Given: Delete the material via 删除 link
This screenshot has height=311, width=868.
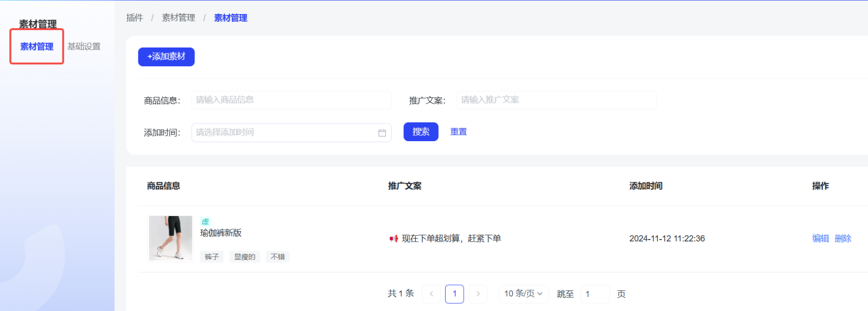Looking at the screenshot, I should 843,239.
